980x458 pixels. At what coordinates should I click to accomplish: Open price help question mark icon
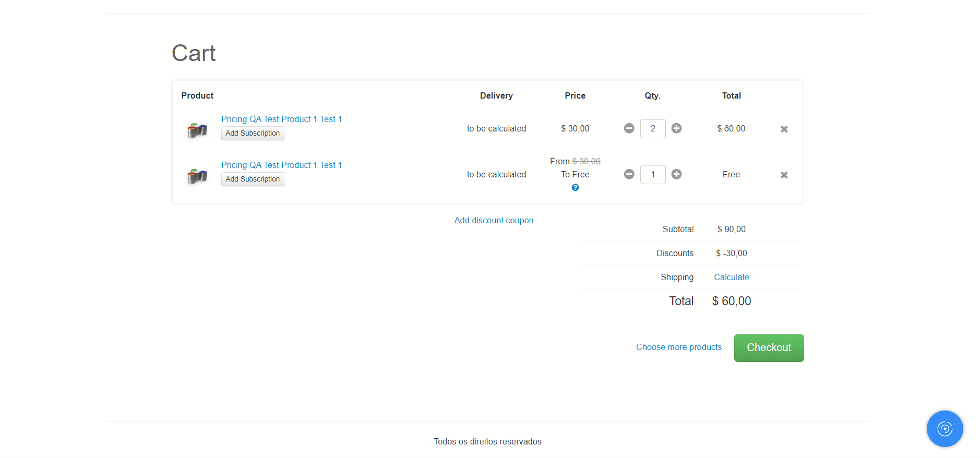point(575,188)
